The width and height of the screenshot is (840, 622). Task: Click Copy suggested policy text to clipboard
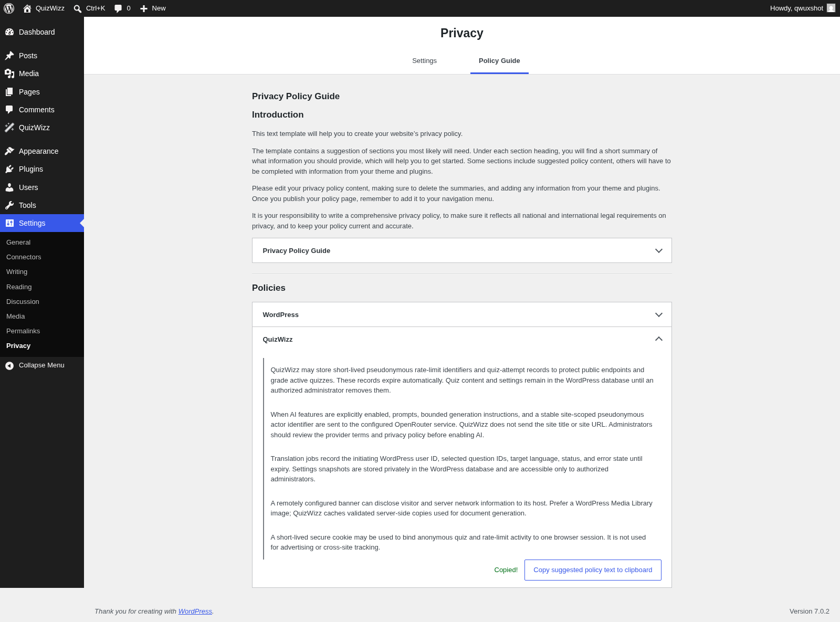pyautogui.click(x=593, y=570)
